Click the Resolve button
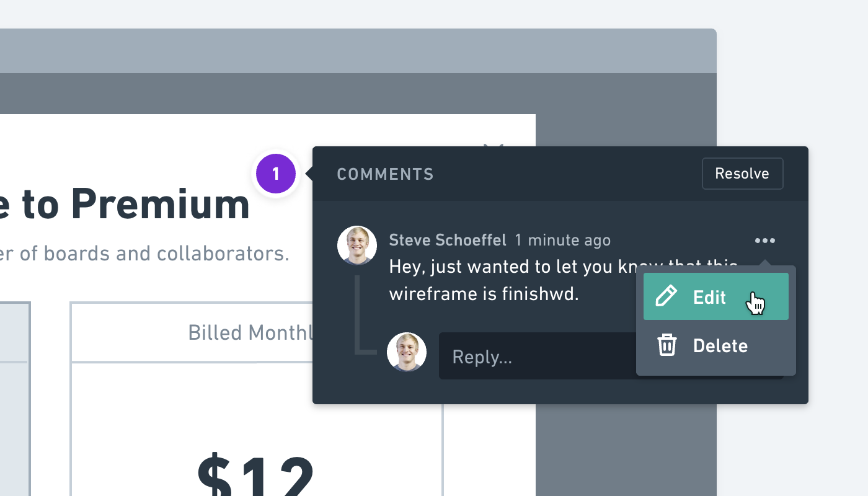 pyautogui.click(x=742, y=174)
